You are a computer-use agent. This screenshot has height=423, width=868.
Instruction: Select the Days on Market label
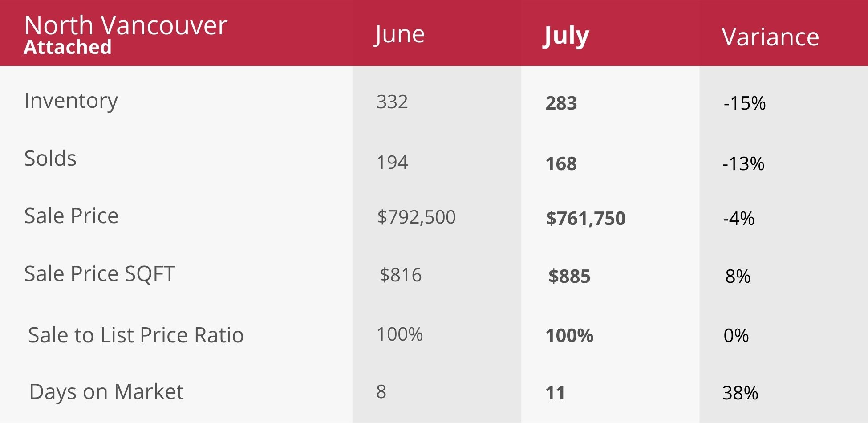tap(106, 392)
